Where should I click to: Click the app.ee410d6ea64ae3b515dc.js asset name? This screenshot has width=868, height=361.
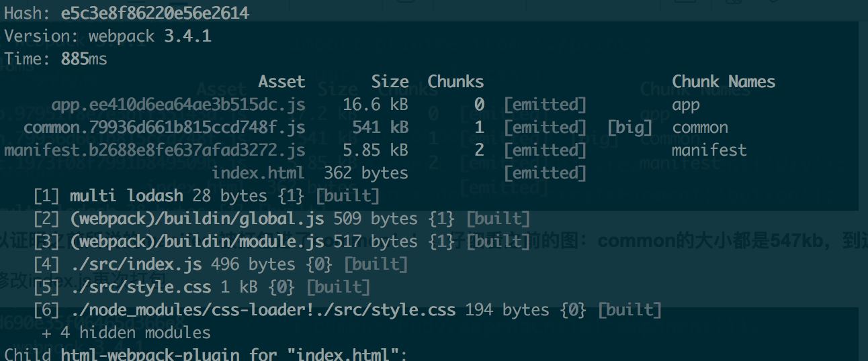(179, 105)
